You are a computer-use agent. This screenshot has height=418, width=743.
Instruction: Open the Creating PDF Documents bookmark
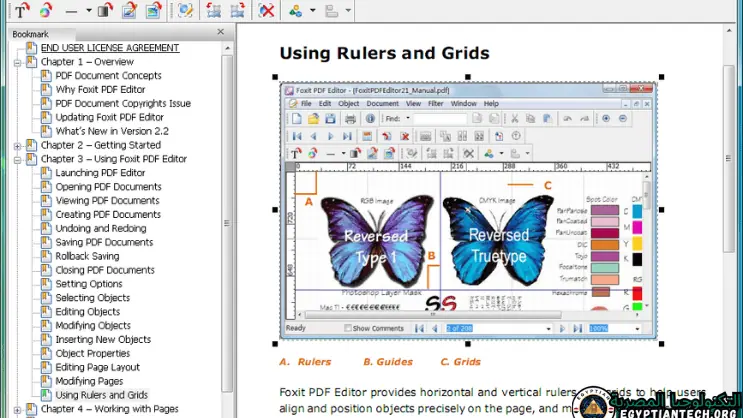(x=108, y=215)
